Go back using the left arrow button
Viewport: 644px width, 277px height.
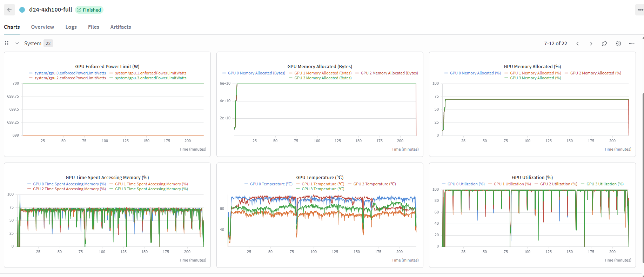point(9,10)
